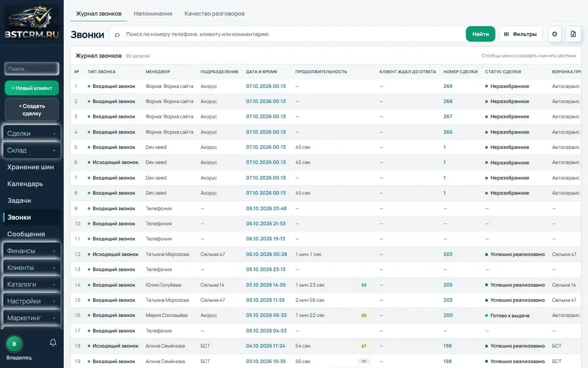Sort by Менеджер column header
The width and height of the screenshot is (588, 368).
point(158,72)
